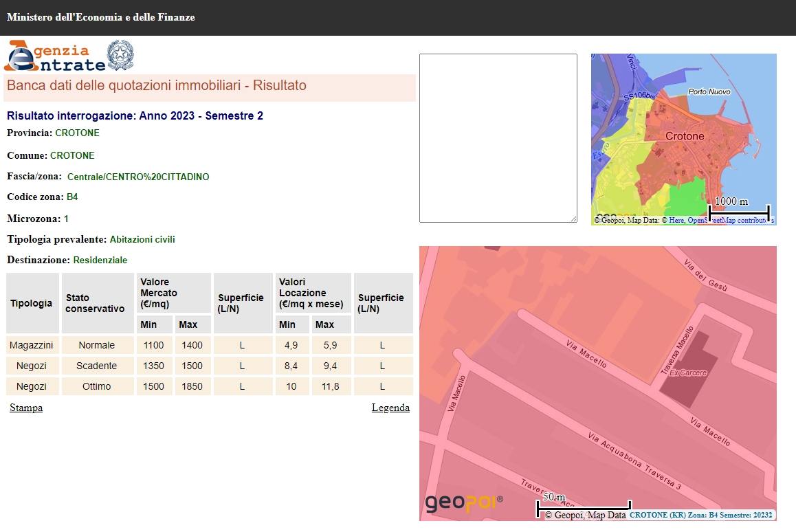Click the Valore Mercato column header
The height and width of the screenshot is (532, 796).
[175, 293]
